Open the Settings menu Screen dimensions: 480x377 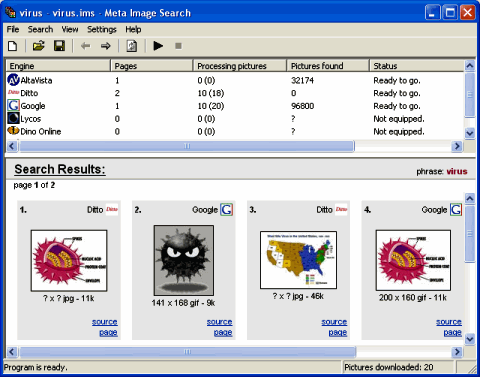click(102, 29)
